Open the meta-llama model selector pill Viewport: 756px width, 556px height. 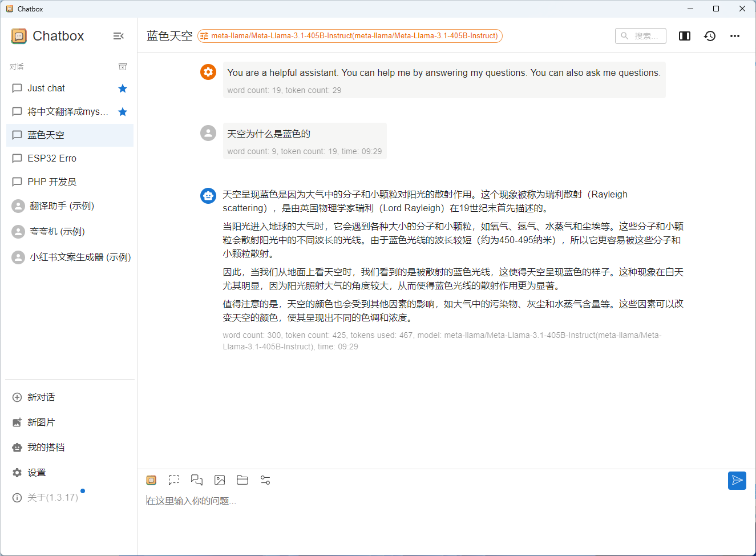coord(350,35)
